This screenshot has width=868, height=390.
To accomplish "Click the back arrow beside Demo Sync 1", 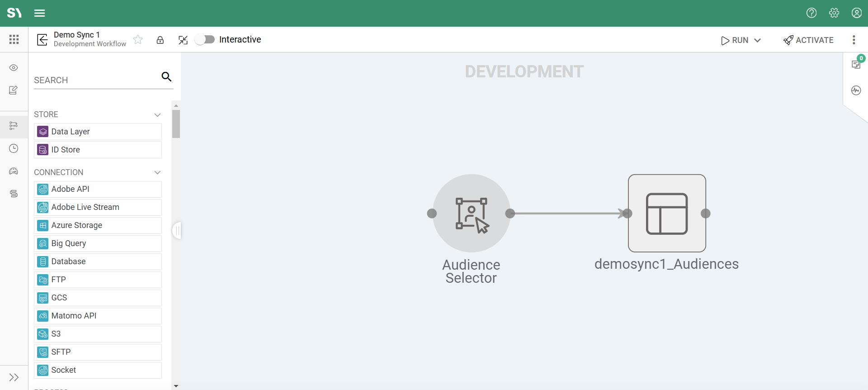I will tap(42, 40).
